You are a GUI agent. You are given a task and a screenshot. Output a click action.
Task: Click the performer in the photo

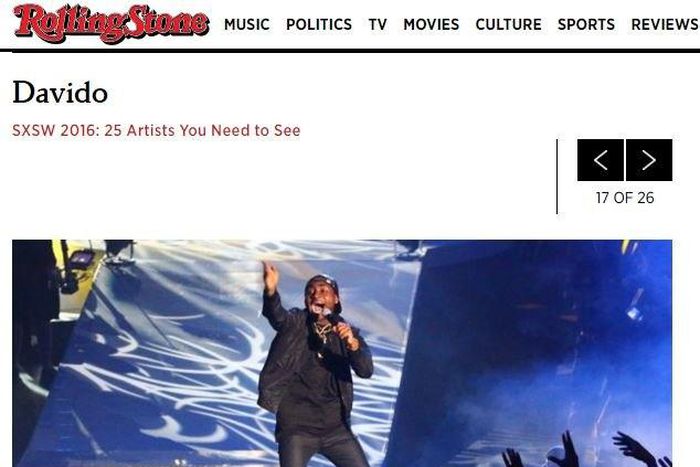click(x=315, y=366)
